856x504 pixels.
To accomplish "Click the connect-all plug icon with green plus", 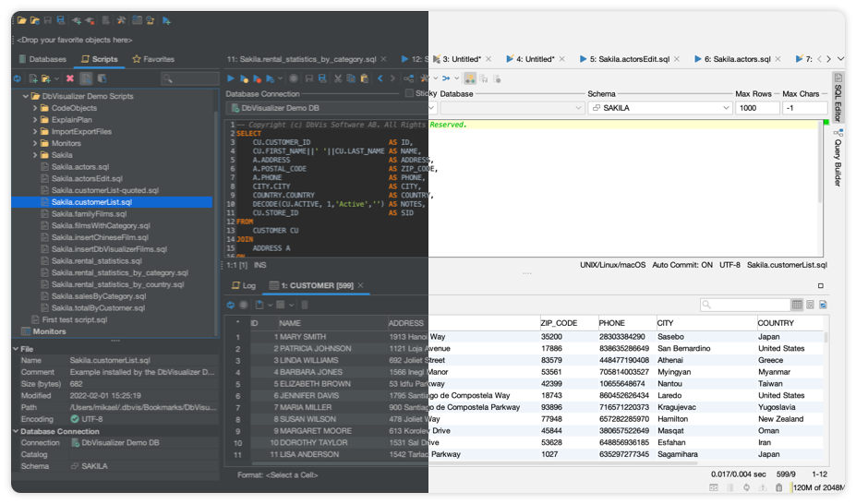I will click(77, 20).
